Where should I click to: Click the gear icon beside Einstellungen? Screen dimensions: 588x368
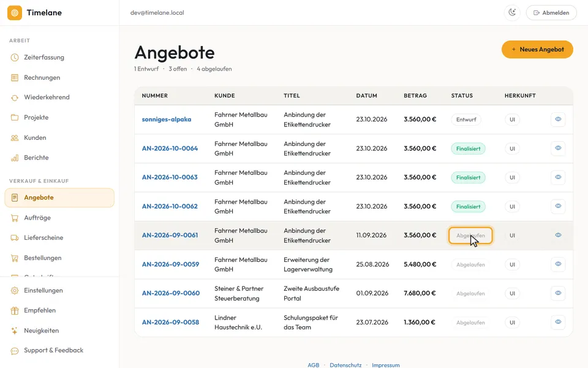tap(15, 291)
